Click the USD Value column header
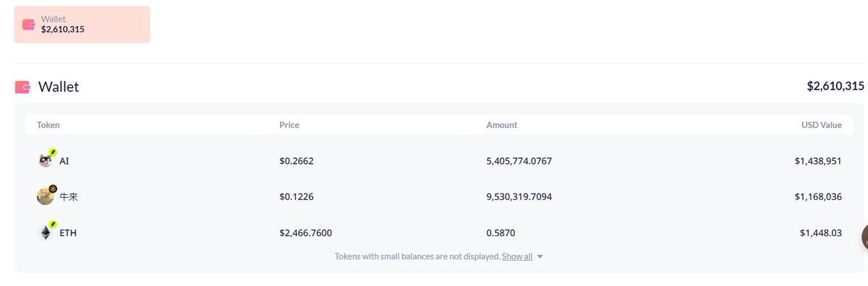Image resolution: width=868 pixels, height=286 pixels. click(822, 125)
